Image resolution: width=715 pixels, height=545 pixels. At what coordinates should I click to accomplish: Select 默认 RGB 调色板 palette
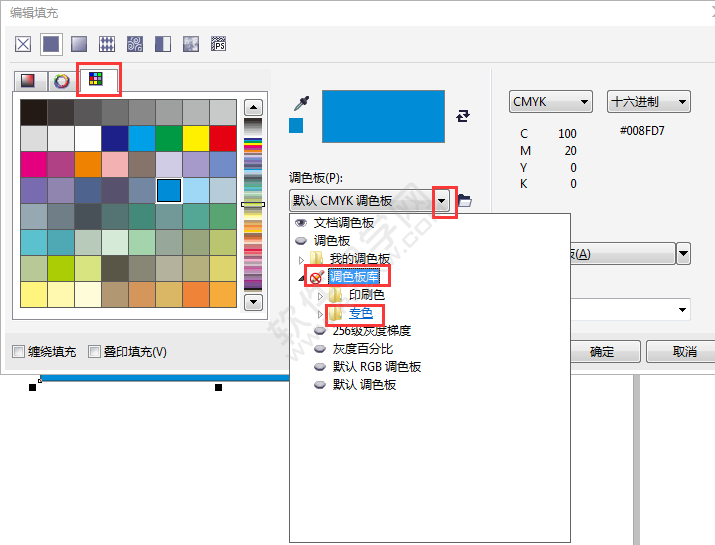377,367
